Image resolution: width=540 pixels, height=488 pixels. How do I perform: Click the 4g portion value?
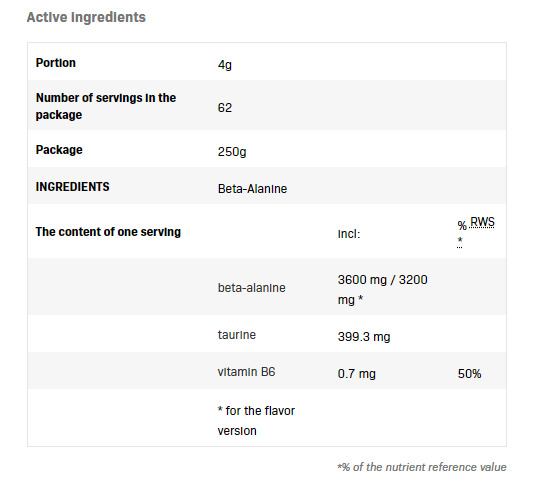coord(225,65)
